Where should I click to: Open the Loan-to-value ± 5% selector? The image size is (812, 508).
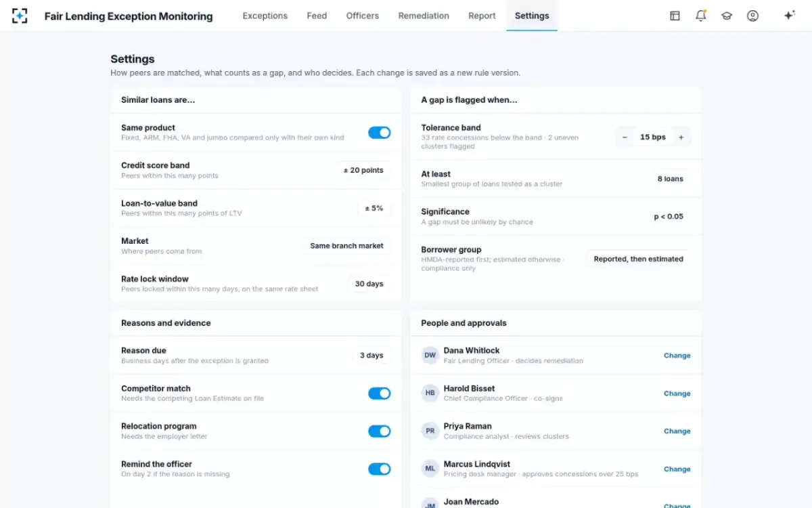point(374,208)
